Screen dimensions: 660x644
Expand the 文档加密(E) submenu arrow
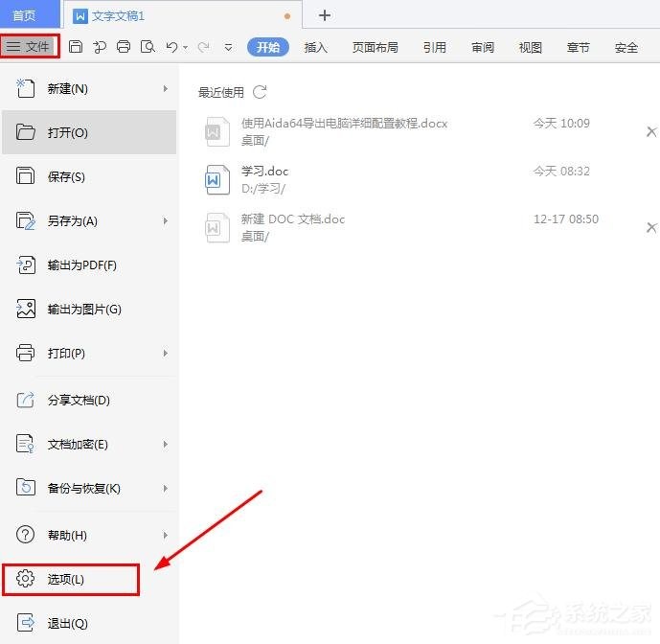pyautogui.click(x=166, y=445)
